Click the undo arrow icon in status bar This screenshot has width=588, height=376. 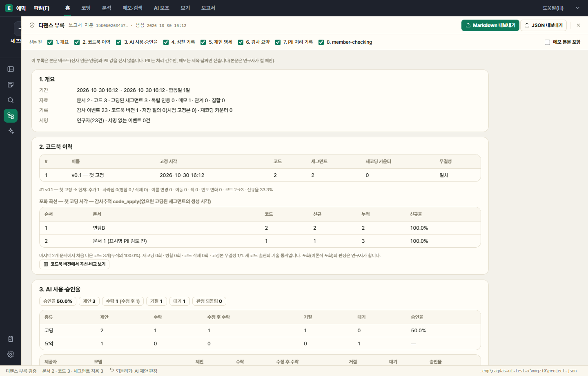click(x=111, y=370)
